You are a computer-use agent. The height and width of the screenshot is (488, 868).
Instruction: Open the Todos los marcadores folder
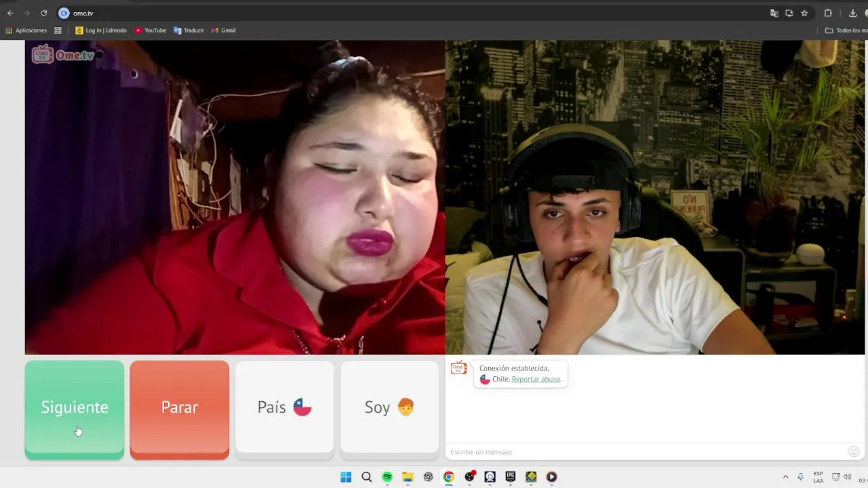point(846,30)
